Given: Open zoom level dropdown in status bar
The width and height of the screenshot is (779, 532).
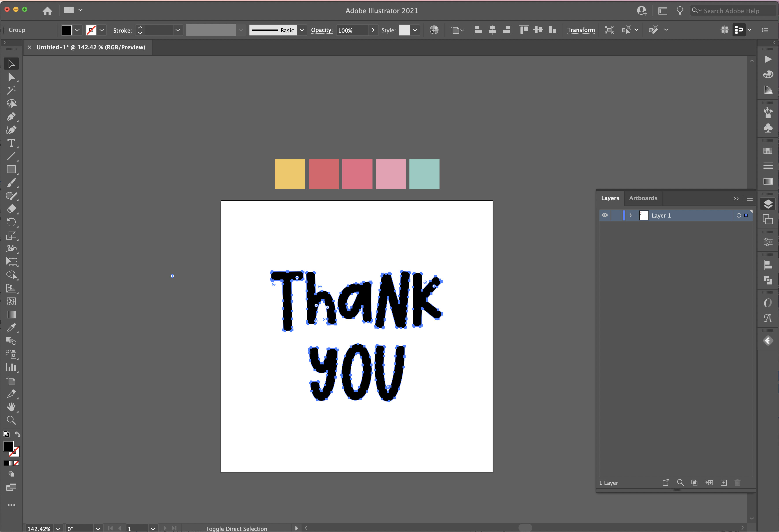Looking at the screenshot, I should 58,528.
